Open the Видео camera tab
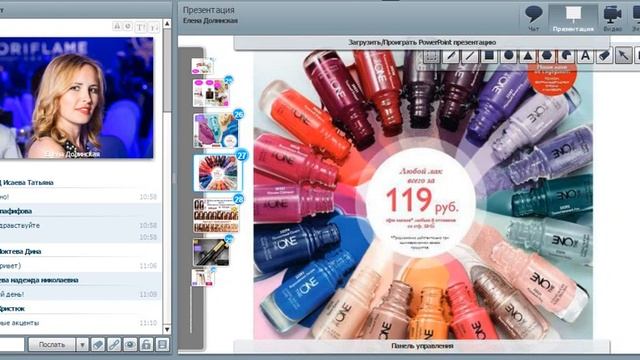 (613, 18)
